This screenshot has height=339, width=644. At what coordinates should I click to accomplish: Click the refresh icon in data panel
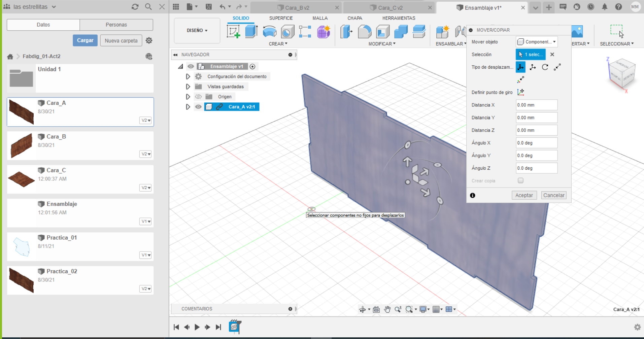click(x=135, y=7)
